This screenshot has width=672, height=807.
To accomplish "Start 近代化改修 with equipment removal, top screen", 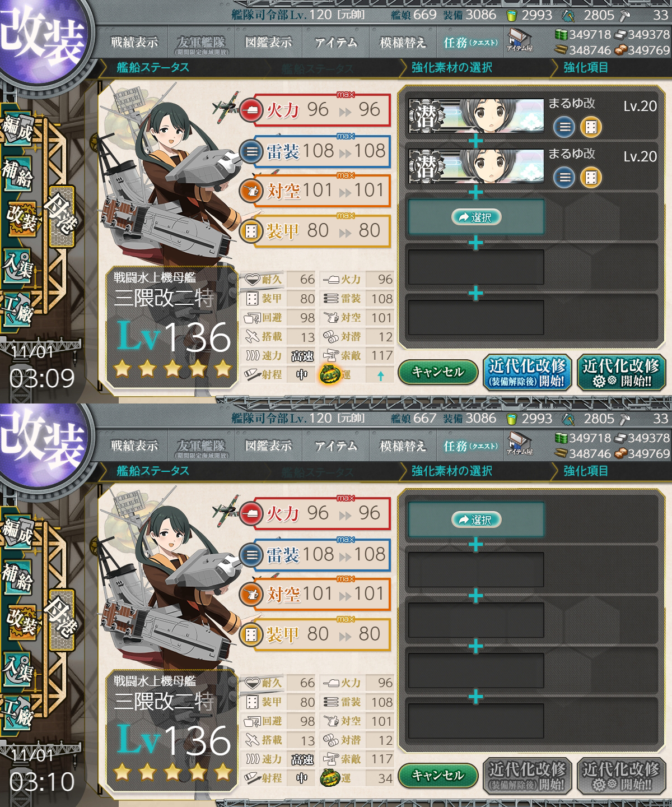I will pyautogui.click(x=526, y=373).
